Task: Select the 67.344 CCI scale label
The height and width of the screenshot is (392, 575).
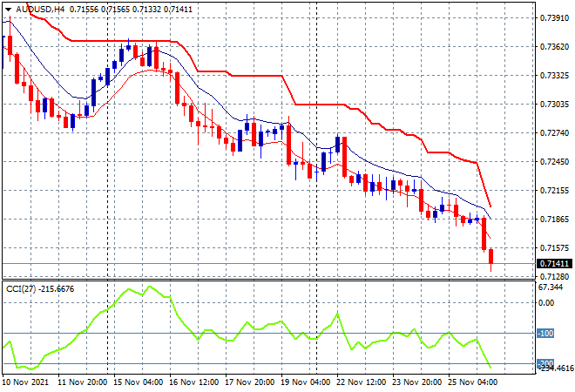Action: click(x=551, y=287)
